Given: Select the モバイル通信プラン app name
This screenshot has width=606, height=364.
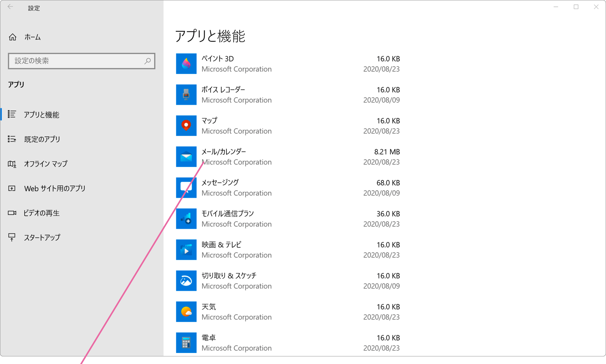Looking at the screenshot, I should (228, 214).
